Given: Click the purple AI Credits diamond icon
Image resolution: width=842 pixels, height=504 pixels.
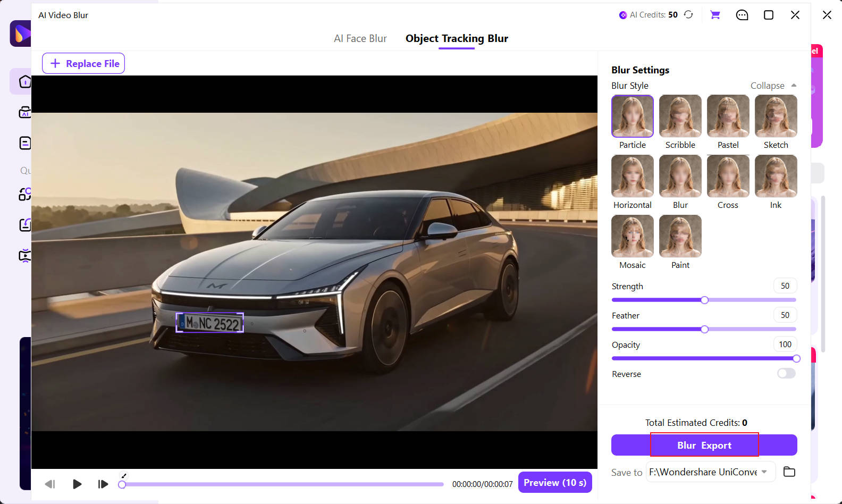Looking at the screenshot, I should (623, 15).
